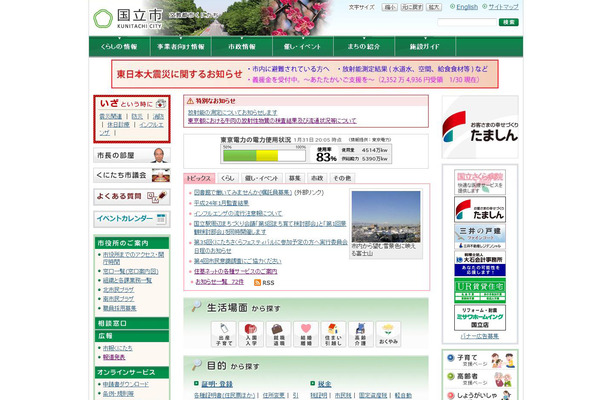Select the その他 news tab
Image resolution: width=610 pixels, height=400 pixels.
[342, 178]
